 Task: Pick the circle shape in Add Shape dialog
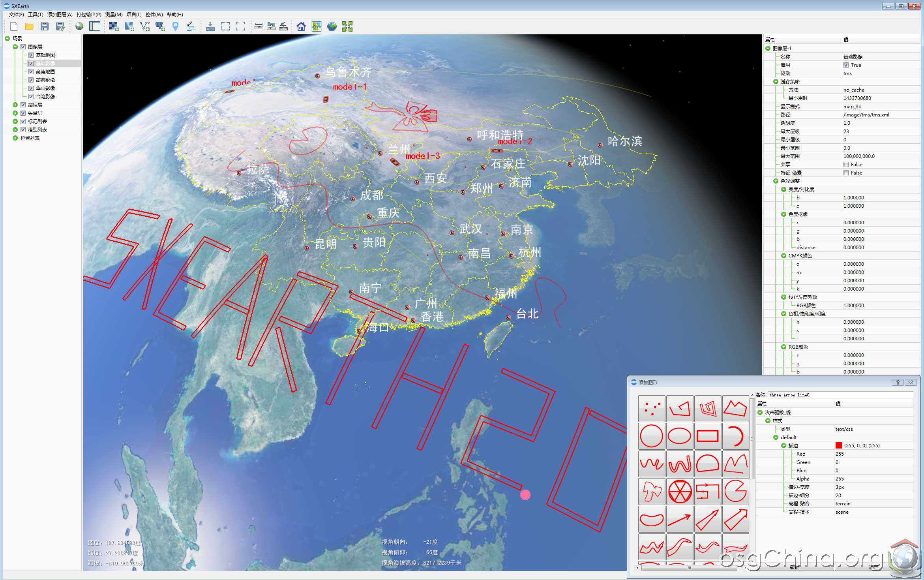pyautogui.click(x=652, y=436)
